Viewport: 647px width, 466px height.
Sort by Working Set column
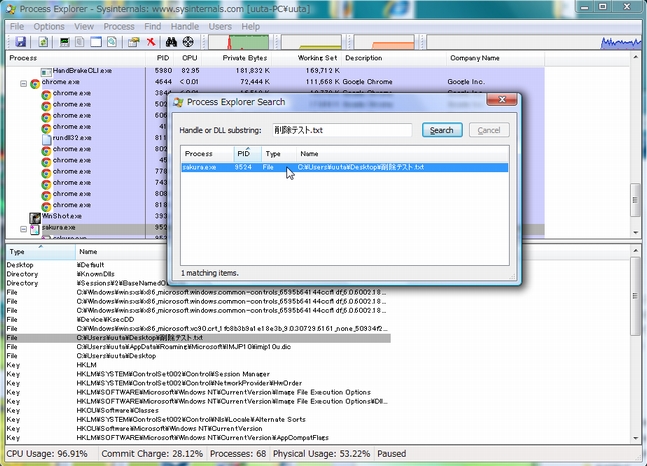coord(307,58)
